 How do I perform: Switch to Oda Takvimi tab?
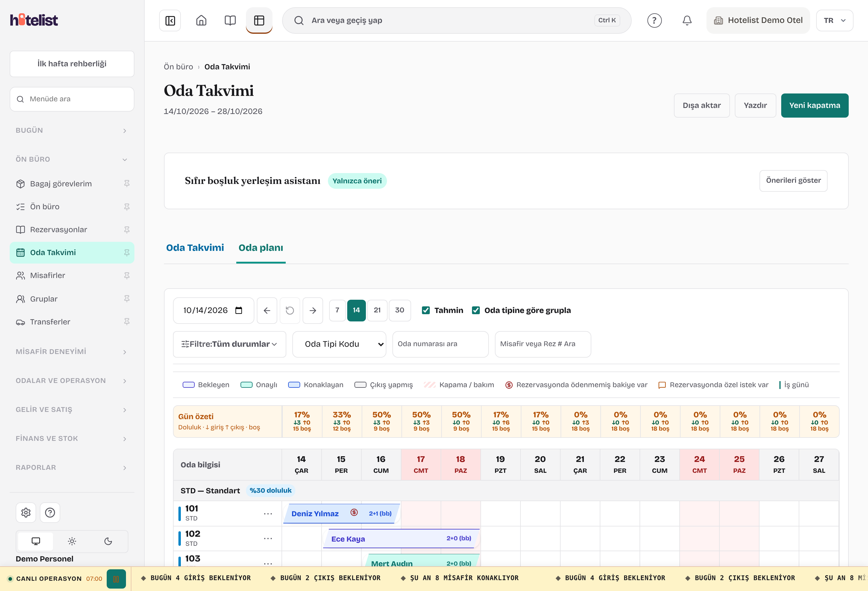(x=195, y=248)
